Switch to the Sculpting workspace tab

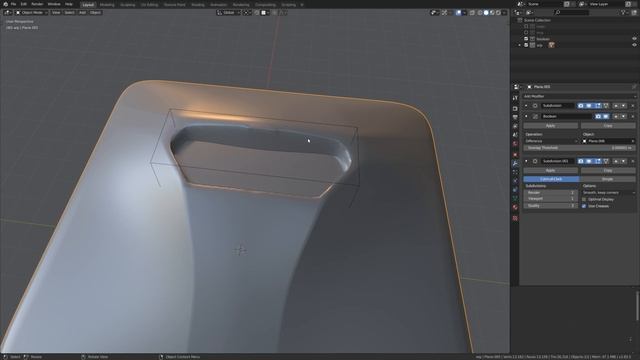tap(128, 5)
